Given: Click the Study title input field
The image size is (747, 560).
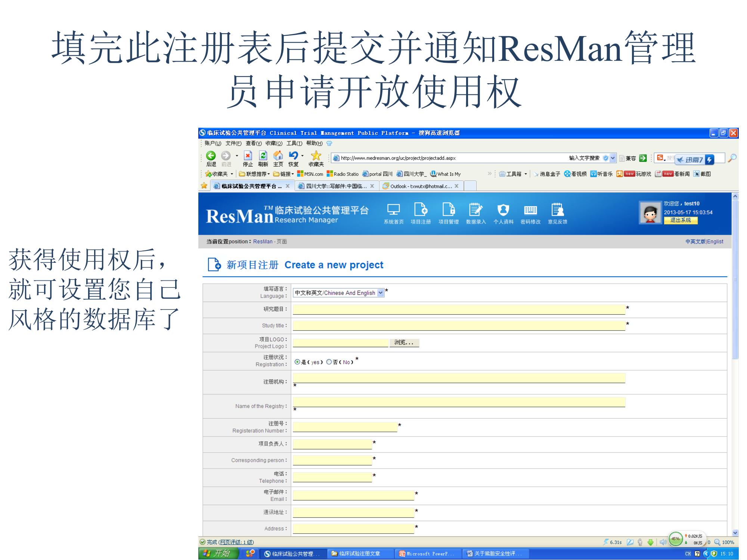Looking at the screenshot, I should click(459, 326).
